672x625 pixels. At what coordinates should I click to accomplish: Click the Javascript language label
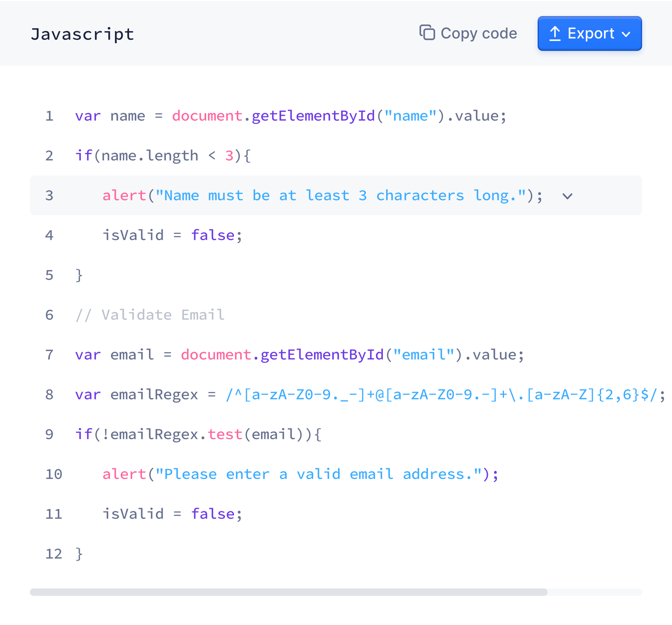(x=82, y=34)
